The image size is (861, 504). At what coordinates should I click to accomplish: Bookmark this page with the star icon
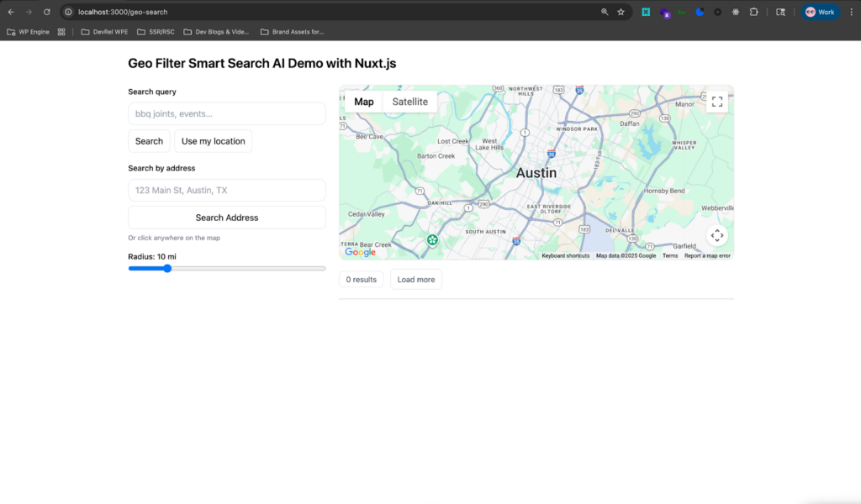coord(621,12)
